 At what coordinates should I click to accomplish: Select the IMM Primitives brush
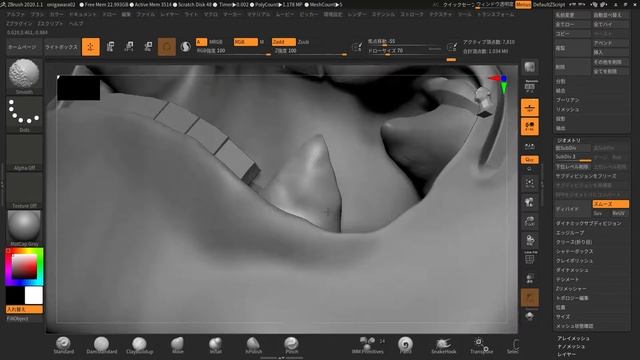368,345
